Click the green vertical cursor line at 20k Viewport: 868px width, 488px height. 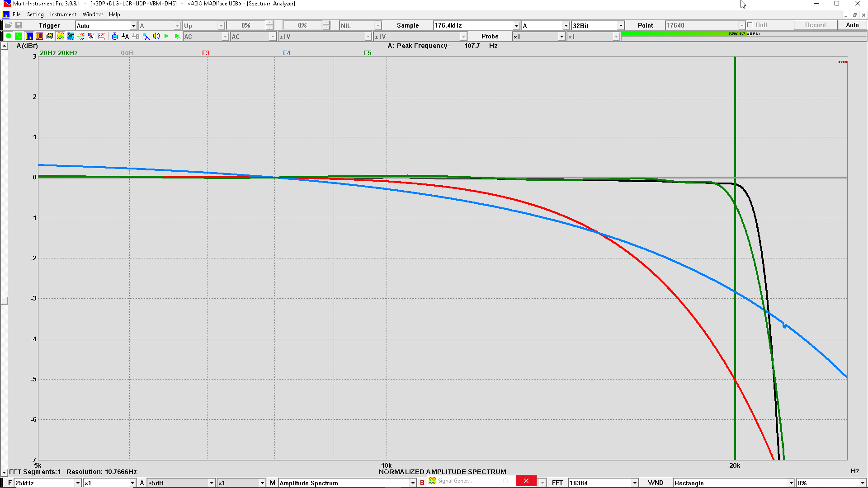pos(735,258)
